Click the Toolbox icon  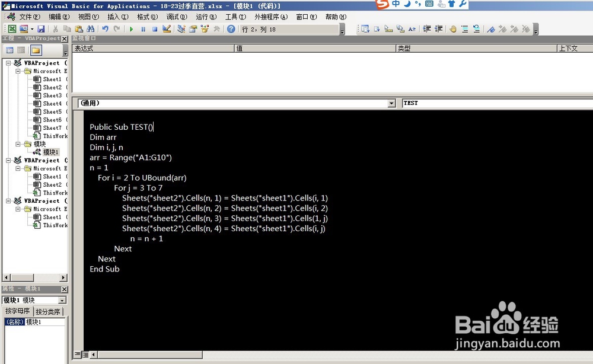coord(216,29)
